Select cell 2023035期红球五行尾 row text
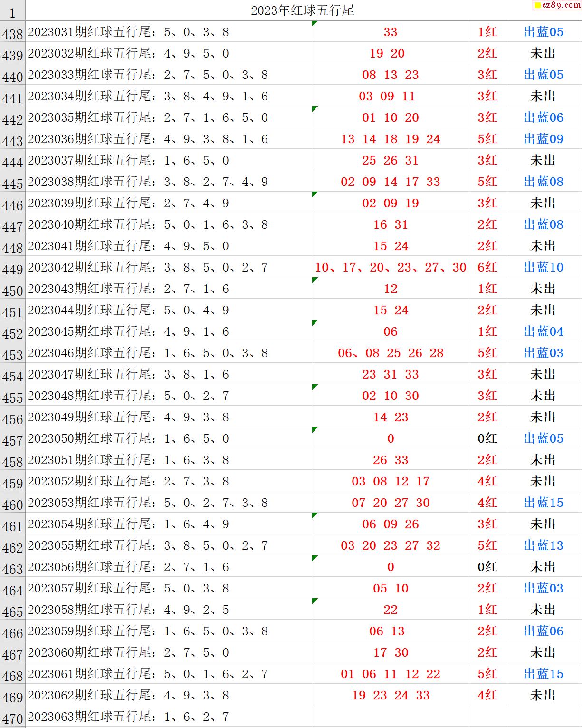The width and height of the screenshot is (582, 728). pyautogui.click(x=169, y=117)
